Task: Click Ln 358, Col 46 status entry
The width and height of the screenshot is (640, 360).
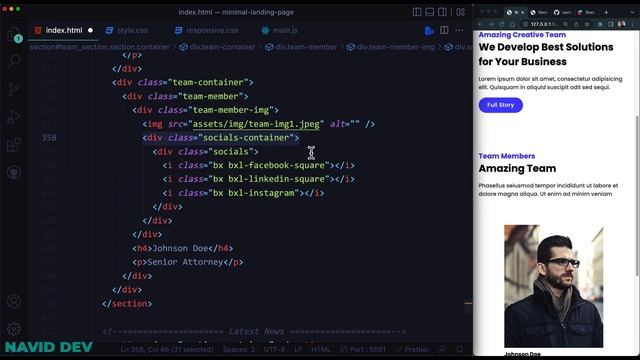Action: [x=167, y=349]
